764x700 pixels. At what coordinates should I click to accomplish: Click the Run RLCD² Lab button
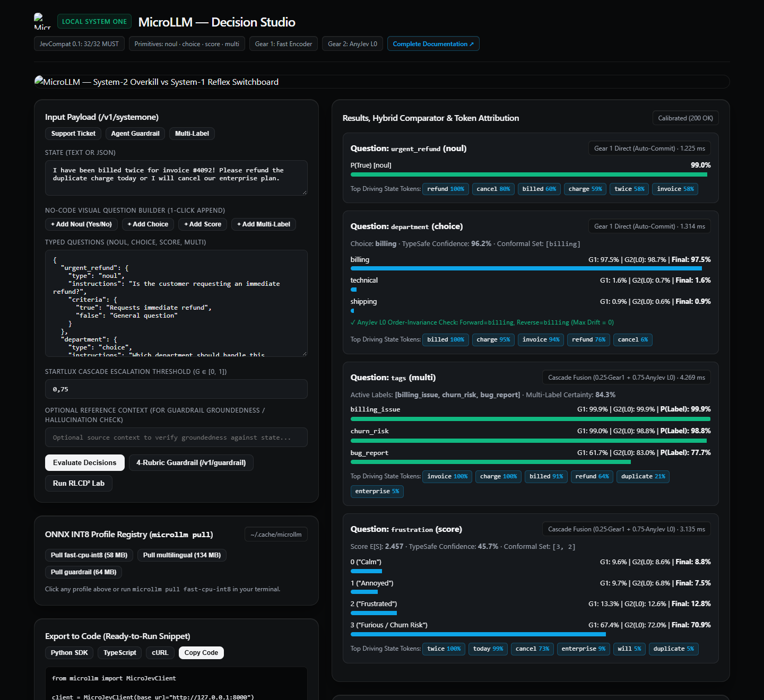click(x=79, y=483)
